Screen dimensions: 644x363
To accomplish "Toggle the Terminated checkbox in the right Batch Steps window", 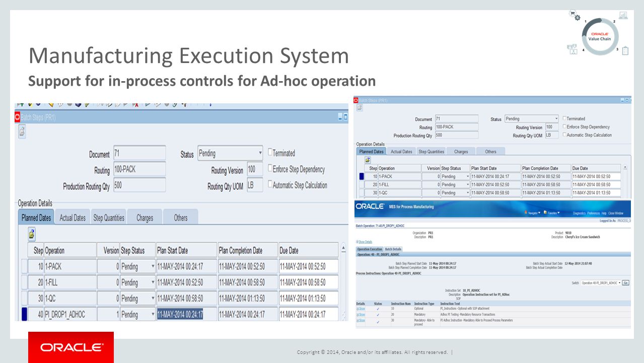I will [564, 118].
